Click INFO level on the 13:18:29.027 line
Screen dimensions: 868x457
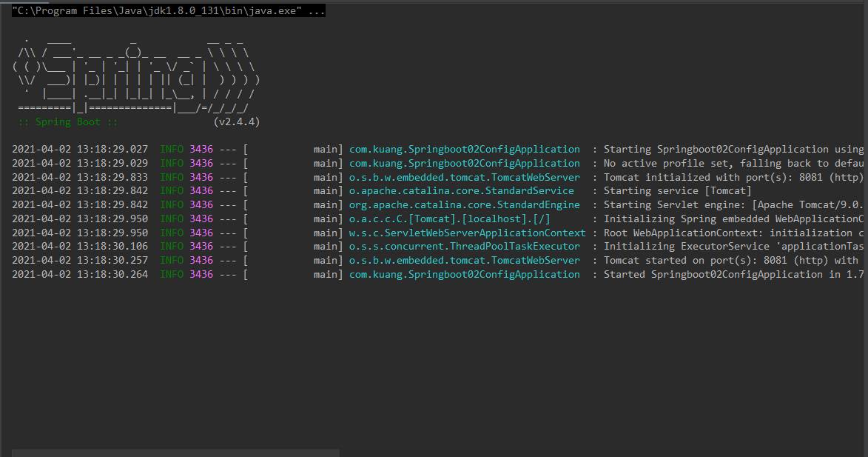click(172, 150)
